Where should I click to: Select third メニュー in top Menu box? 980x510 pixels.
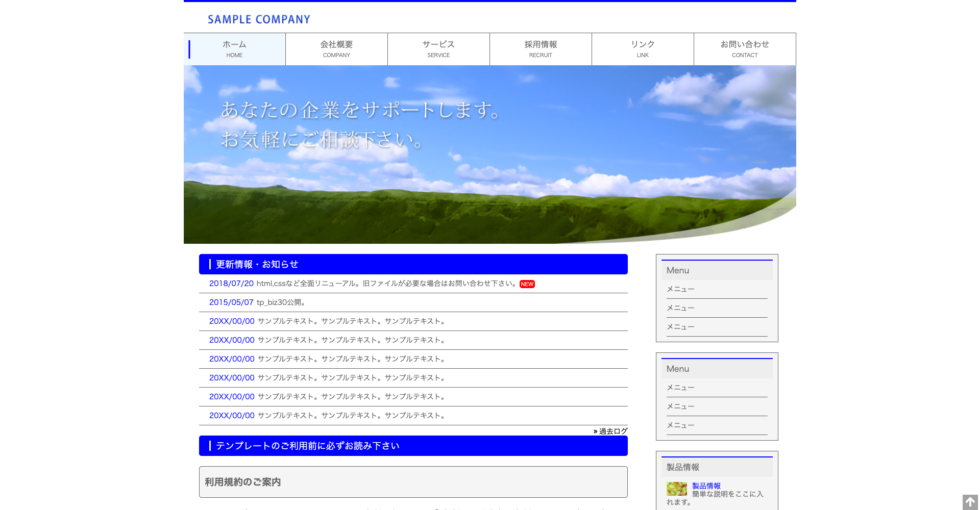click(680, 327)
